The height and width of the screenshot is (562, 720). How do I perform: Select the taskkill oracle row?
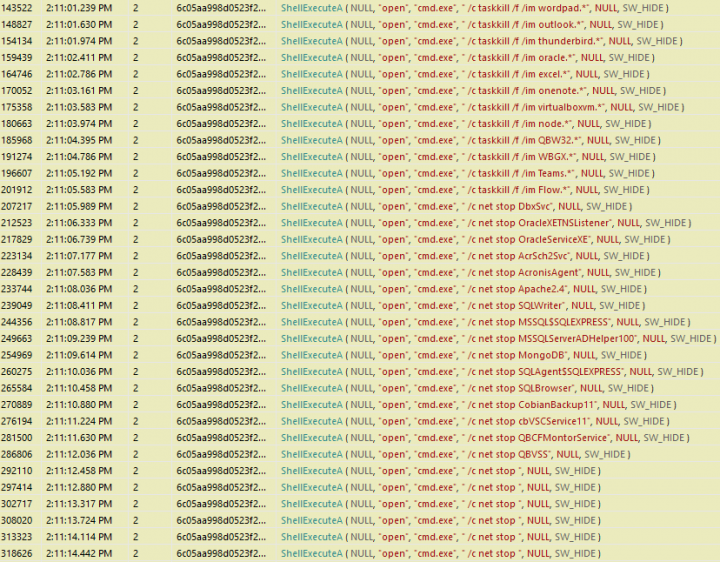tap(360, 57)
